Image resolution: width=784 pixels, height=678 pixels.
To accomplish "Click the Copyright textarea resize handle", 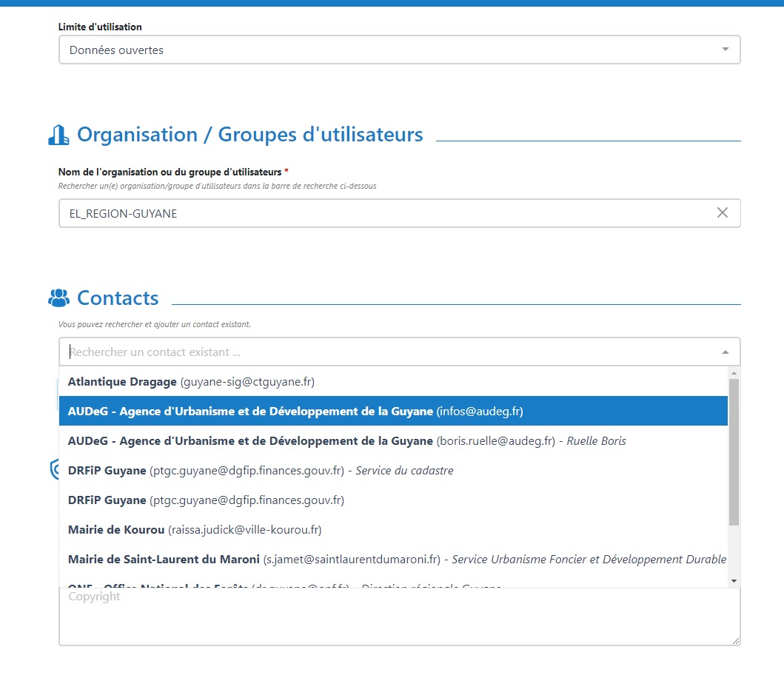I will tap(735, 641).
